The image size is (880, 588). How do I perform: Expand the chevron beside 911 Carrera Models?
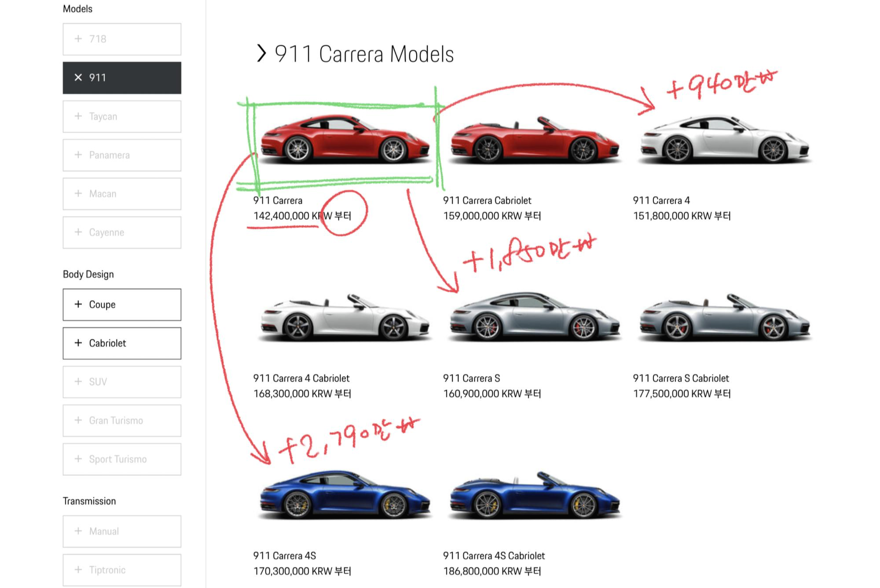click(x=261, y=54)
